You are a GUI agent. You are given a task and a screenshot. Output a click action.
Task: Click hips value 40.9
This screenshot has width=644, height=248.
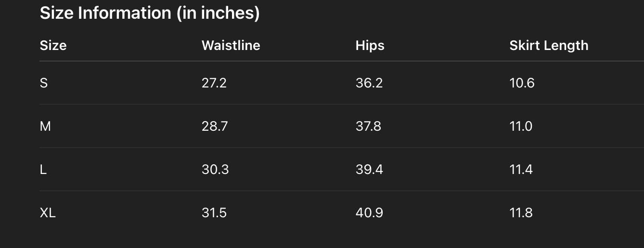click(369, 213)
